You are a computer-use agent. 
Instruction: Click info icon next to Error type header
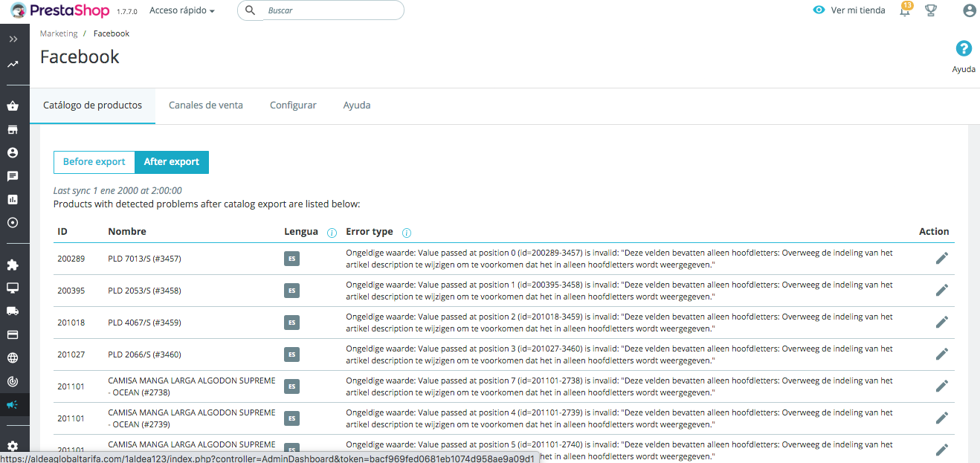tap(407, 233)
